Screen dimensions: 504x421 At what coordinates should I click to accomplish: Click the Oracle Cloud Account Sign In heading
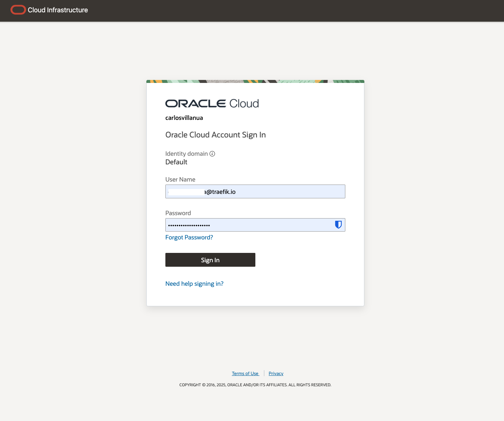215,135
